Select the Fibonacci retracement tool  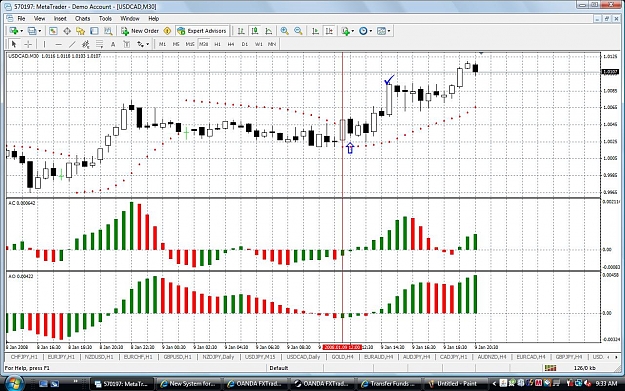(x=99, y=44)
